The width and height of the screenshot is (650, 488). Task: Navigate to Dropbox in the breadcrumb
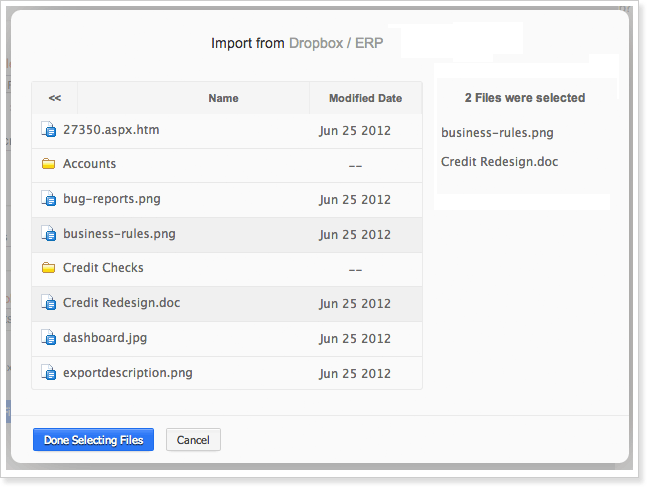316,43
